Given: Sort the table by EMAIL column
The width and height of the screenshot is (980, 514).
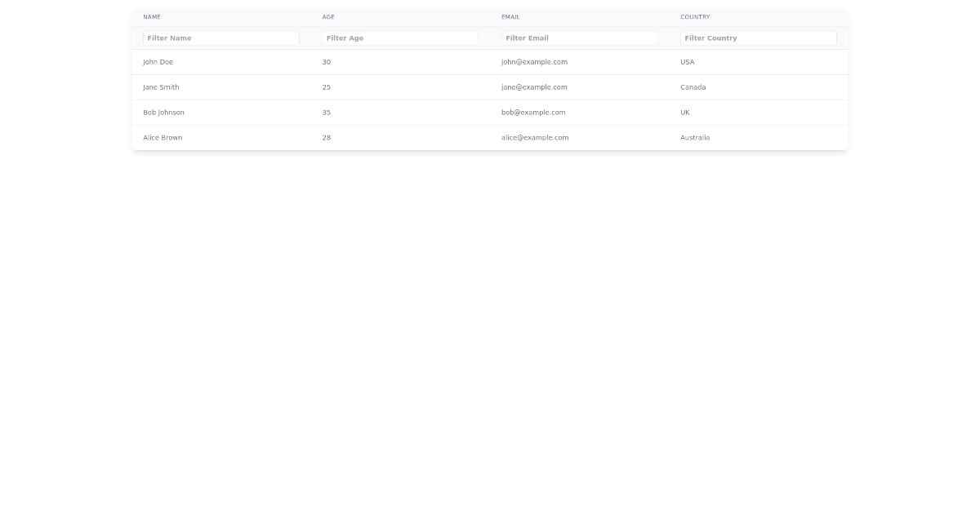Looking at the screenshot, I should point(510,16).
